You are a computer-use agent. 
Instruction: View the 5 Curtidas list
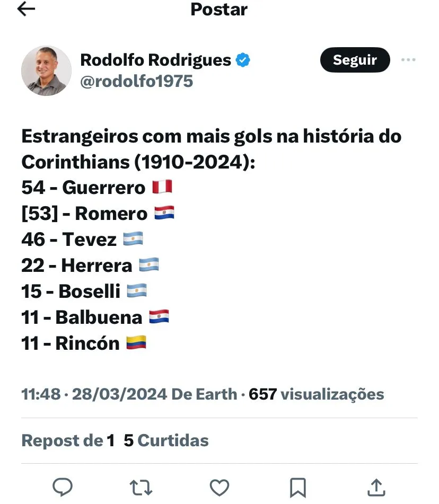click(166, 440)
